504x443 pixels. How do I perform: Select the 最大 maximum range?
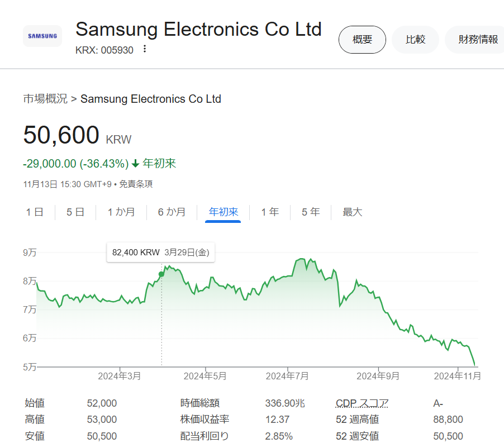tap(352, 212)
